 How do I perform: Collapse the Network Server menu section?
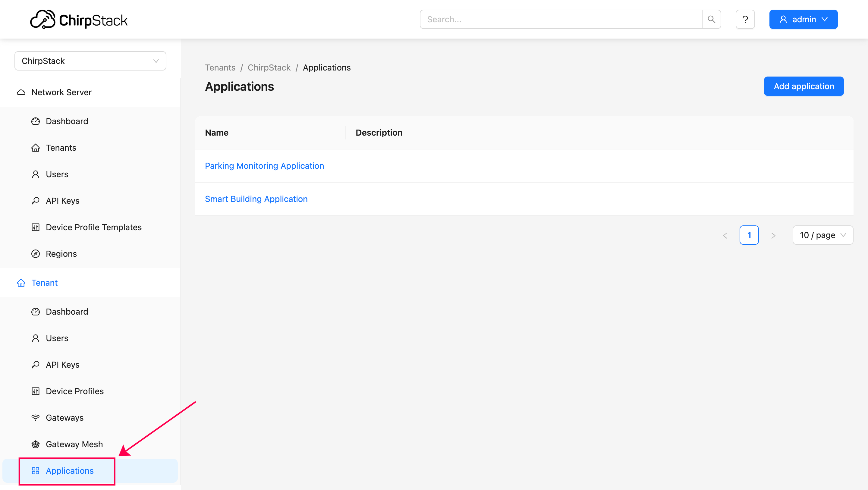click(61, 92)
